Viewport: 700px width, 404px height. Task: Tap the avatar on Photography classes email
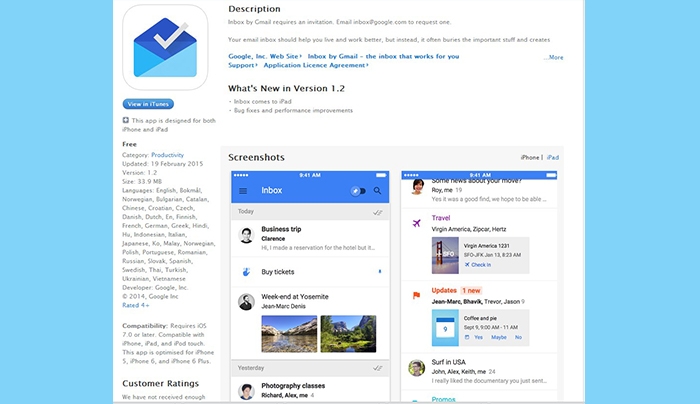(x=246, y=392)
